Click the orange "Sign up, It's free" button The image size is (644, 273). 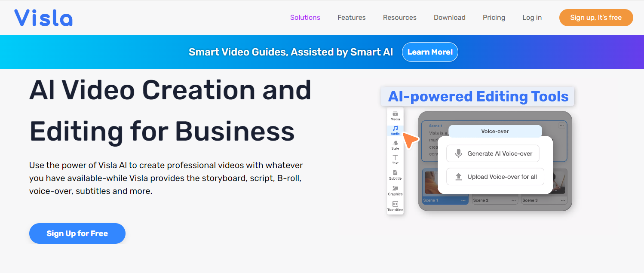click(x=596, y=18)
